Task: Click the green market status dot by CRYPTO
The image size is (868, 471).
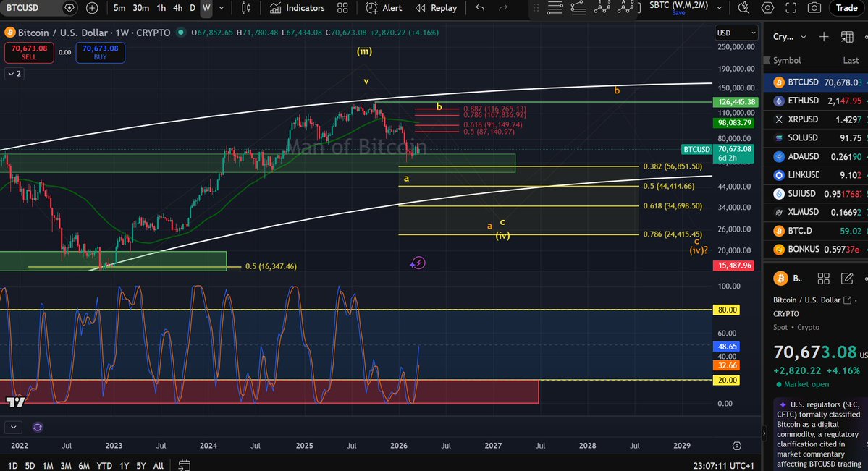Action: 180,33
